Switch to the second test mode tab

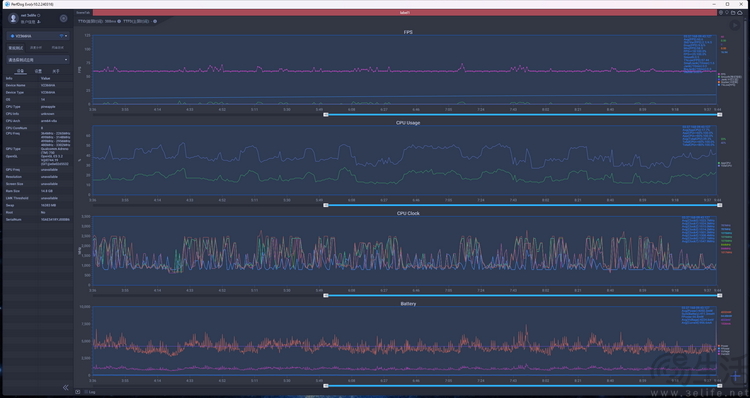coord(36,48)
